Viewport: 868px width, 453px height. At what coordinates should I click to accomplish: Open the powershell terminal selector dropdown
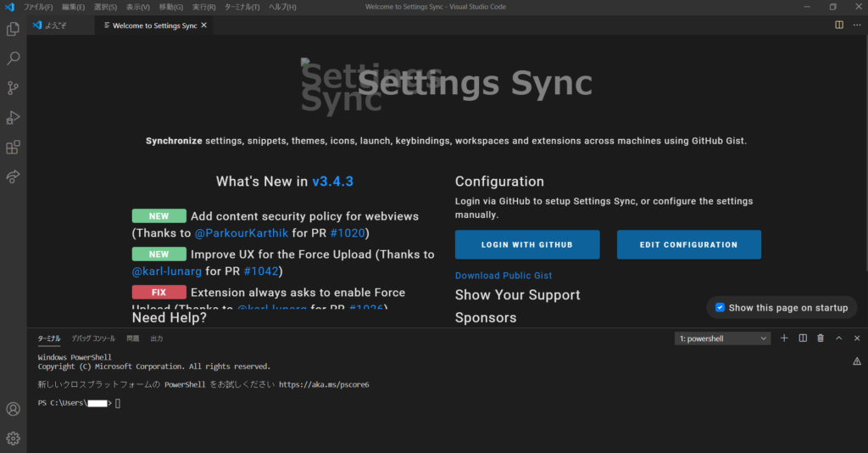coord(722,338)
